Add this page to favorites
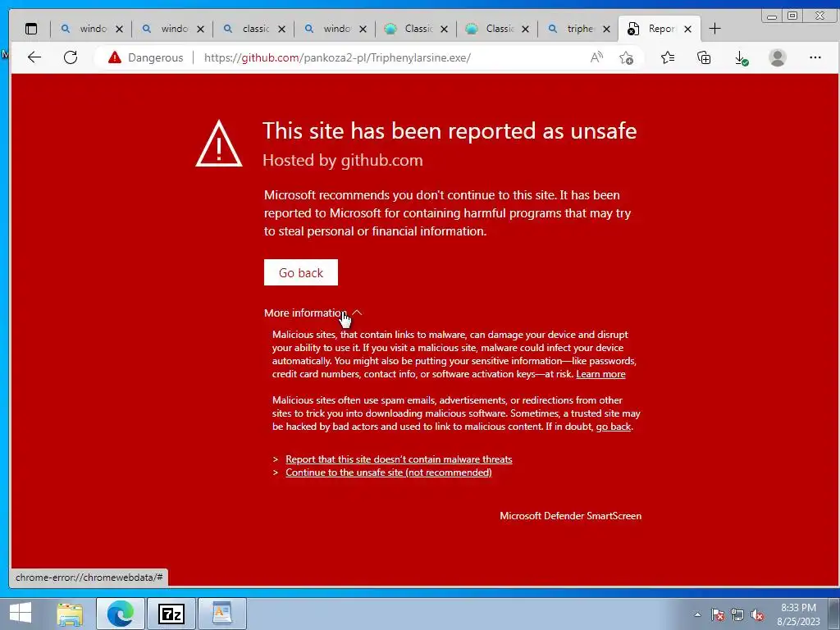Screen dimensions: 840x630 [x=626, y=57]
